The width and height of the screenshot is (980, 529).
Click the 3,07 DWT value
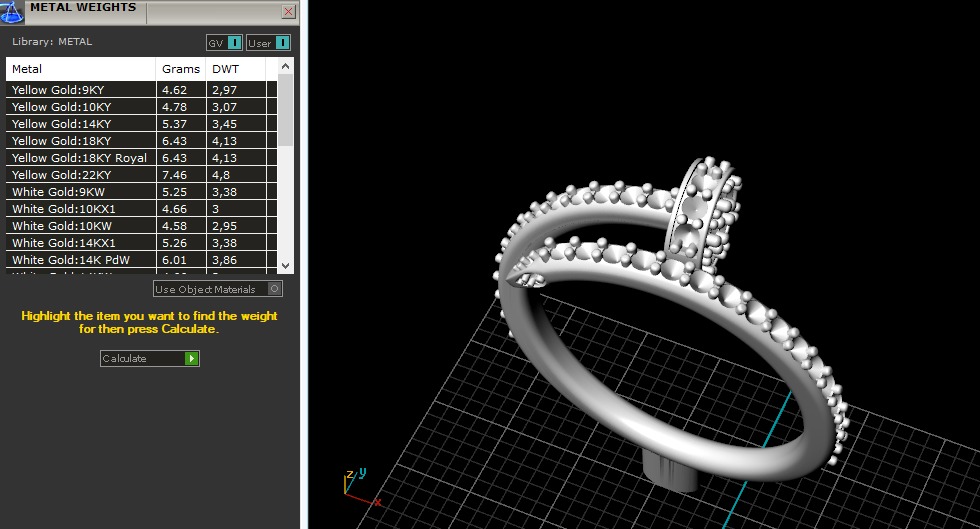pos(224,107)
